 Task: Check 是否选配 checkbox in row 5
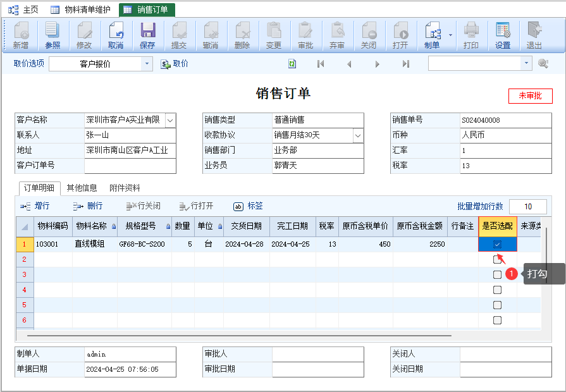coord(497,305)
